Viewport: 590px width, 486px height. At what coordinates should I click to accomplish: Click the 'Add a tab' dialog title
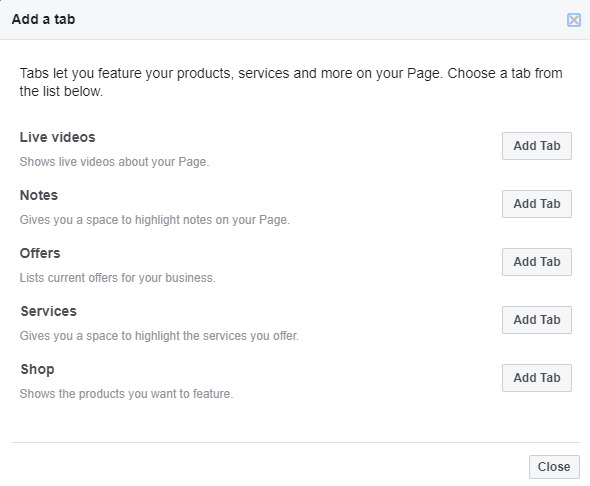coord(43,19)
